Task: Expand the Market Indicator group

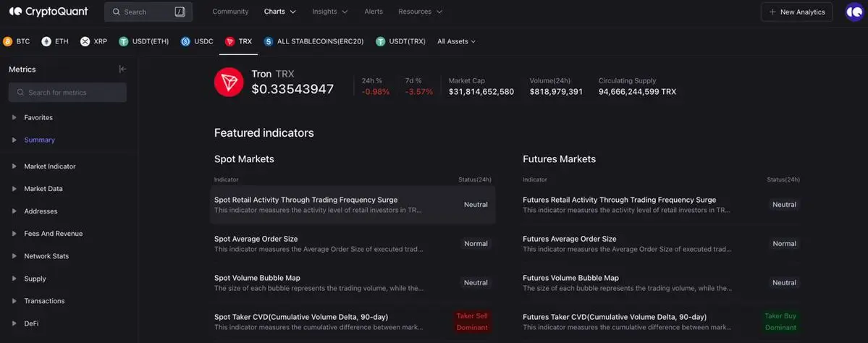Action: (14, 166)
